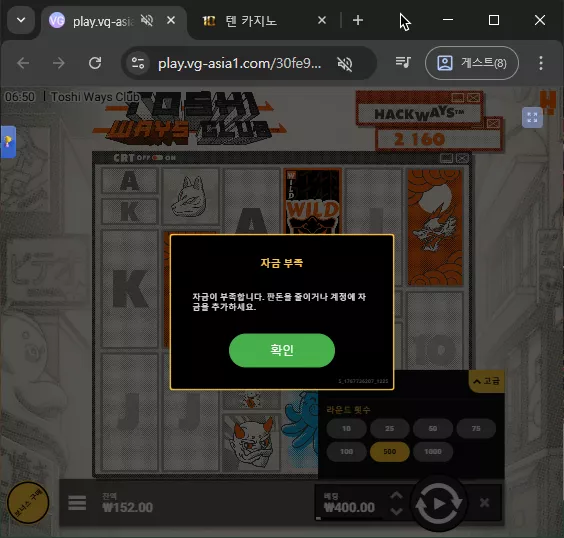Select the address bar URL field
The image size is (564, 538).
point(240,64)
